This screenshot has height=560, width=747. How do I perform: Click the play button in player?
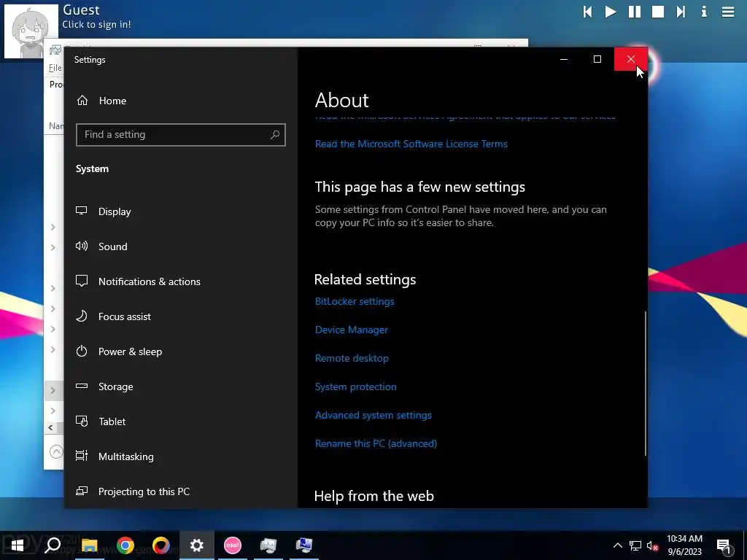point(611,12)
